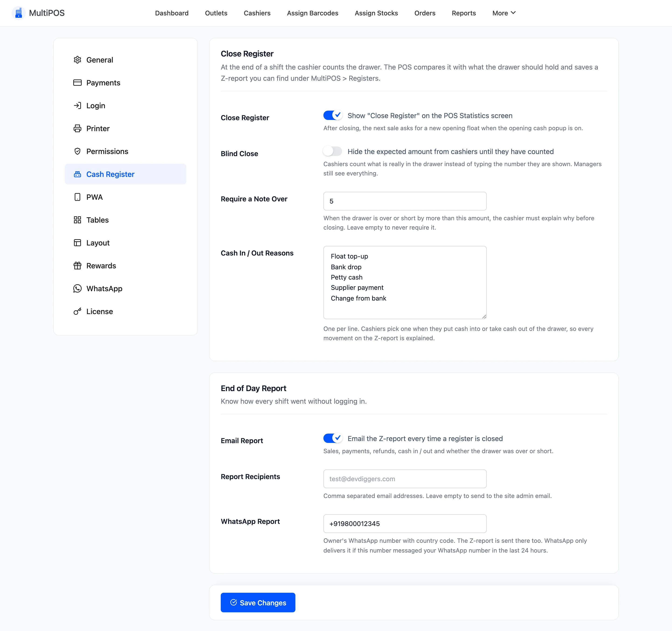Open the Dashboard nav item
The width and height of the screenshot is (672, 631).
pos(172,13)
